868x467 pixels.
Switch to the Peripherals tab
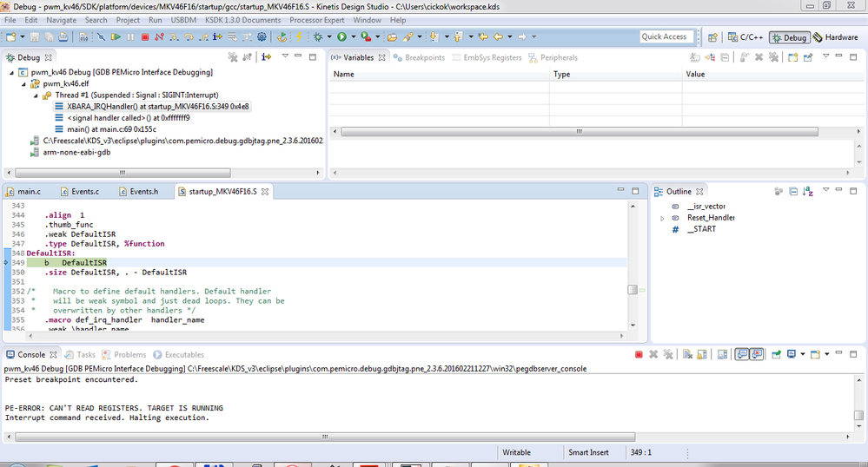click(x=553, y=57)
